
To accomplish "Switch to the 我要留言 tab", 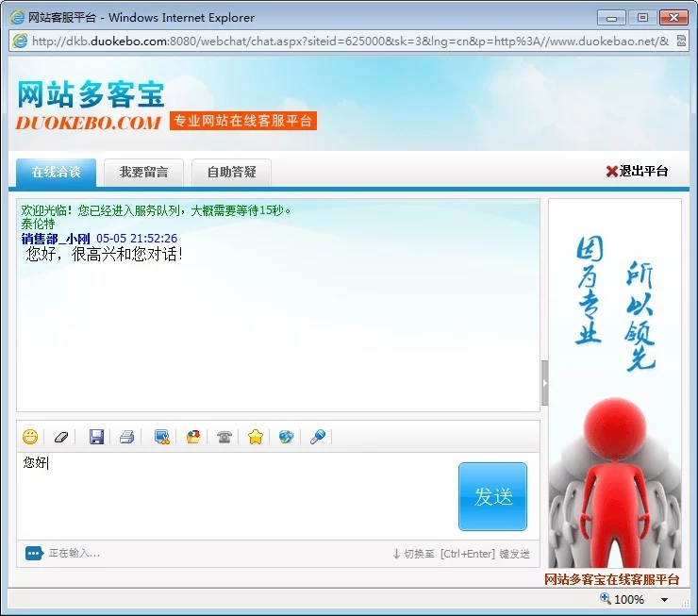I will (143, 172).
